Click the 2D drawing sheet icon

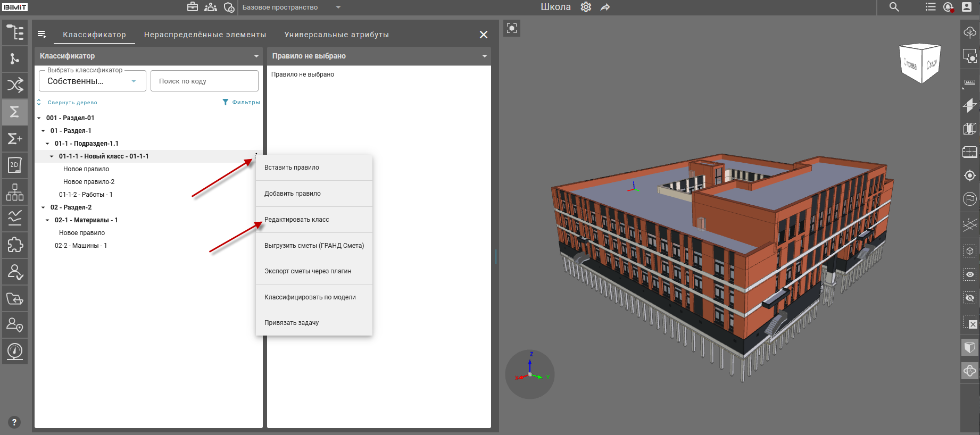coord(15,165)
